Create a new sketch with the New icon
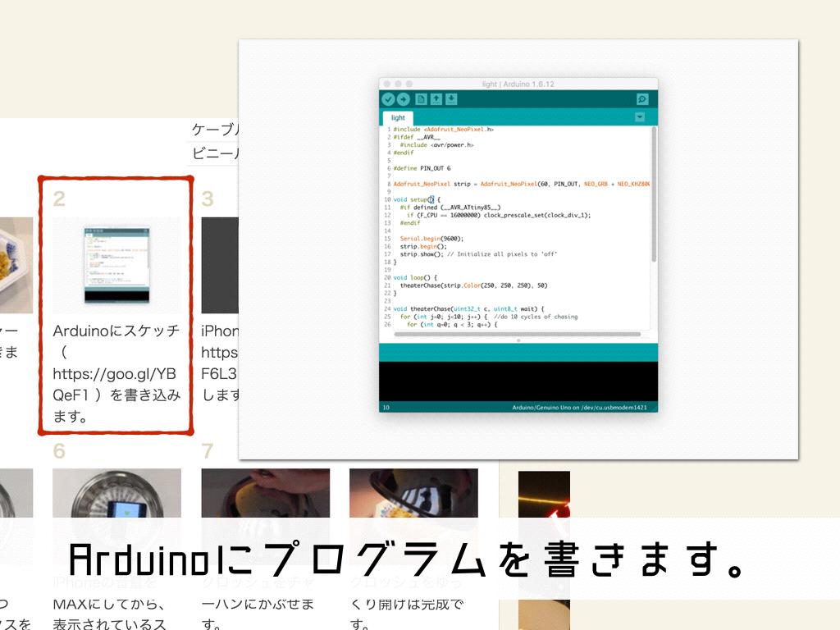 (421, 99)
